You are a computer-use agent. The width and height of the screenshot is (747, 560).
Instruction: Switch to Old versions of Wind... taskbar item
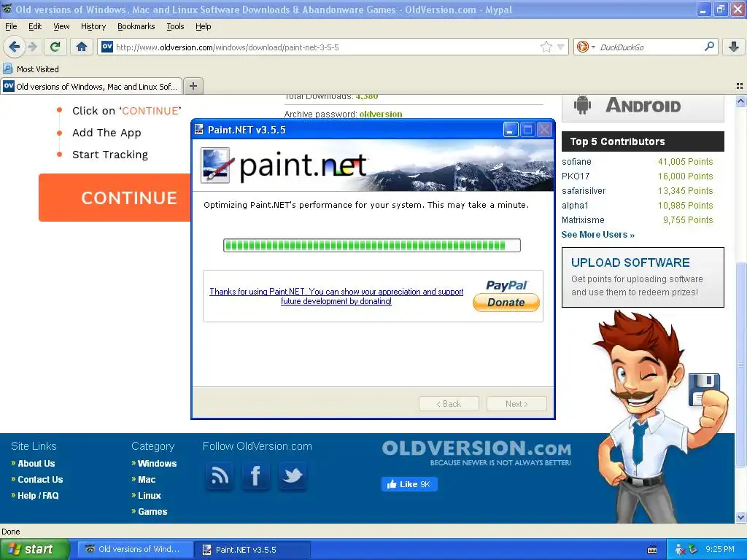[135, 549]
